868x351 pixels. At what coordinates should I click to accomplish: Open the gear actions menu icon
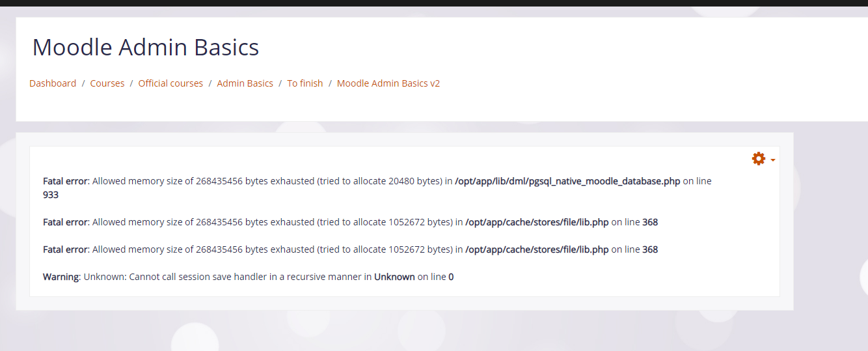(759, 158)
